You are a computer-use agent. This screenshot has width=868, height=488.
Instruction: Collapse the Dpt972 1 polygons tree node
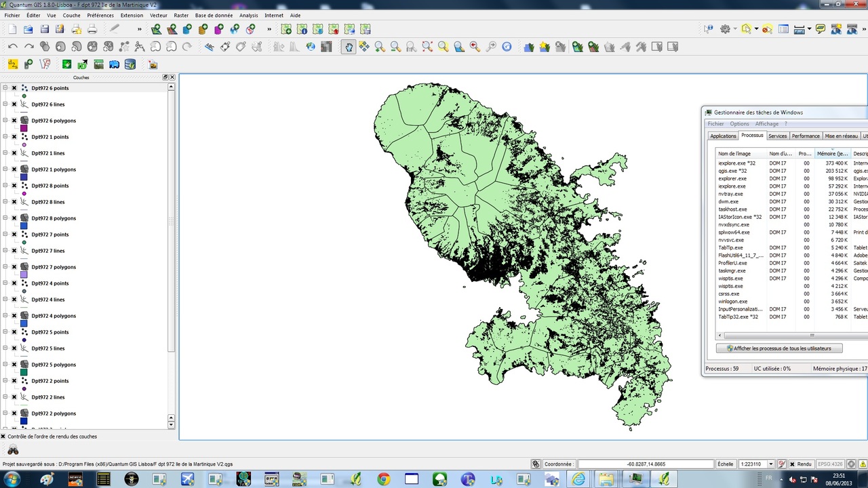click(5, 169)
